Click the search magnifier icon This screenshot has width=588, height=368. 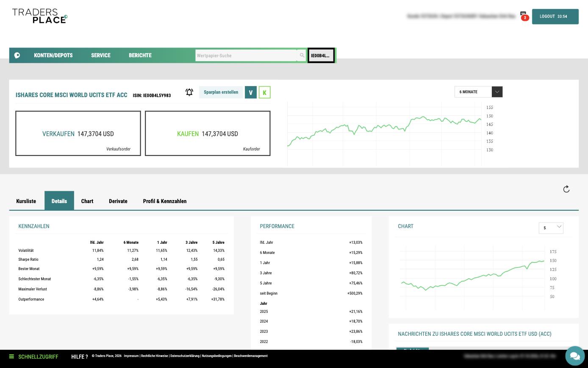tap(302, 56)
